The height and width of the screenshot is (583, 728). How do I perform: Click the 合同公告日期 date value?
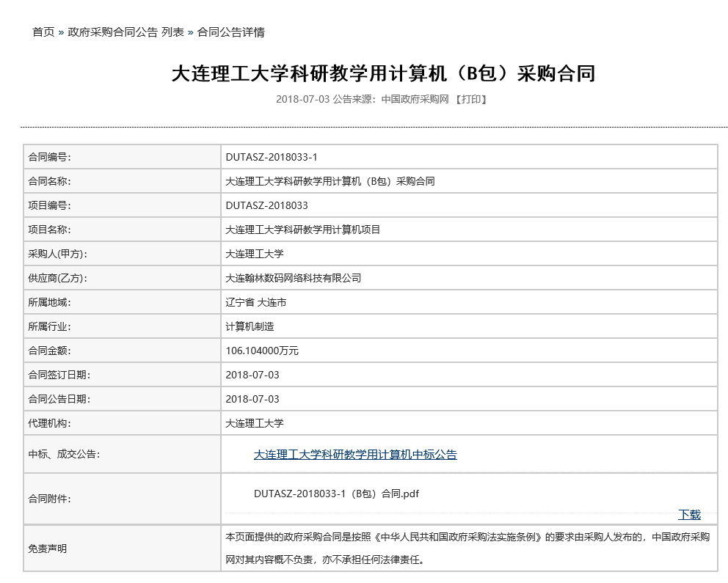click(252, 399)
